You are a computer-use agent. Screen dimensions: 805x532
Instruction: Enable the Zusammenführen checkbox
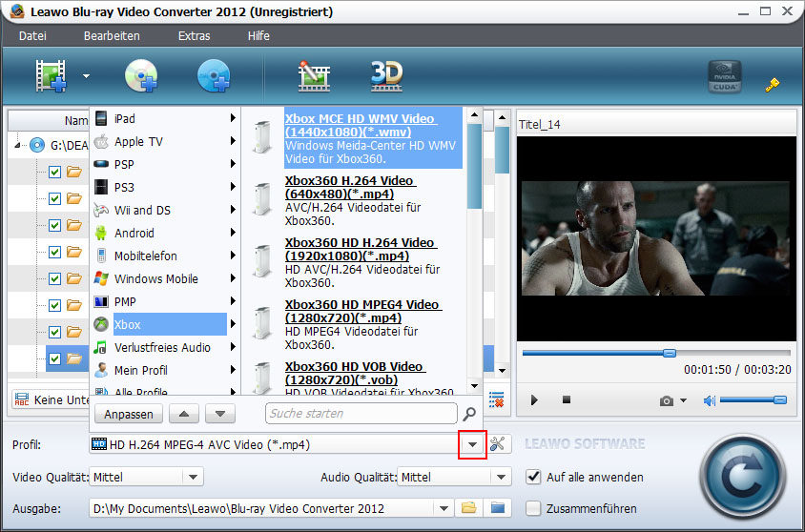533,508
